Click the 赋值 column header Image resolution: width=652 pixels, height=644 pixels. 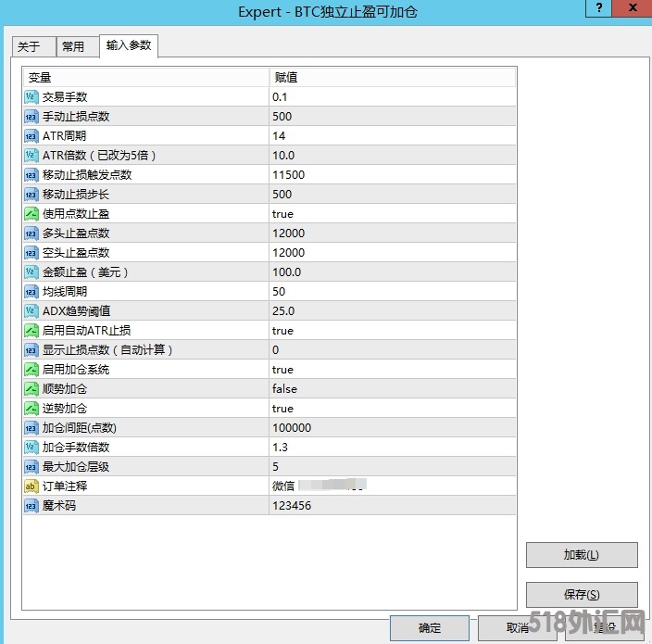click(x=393, y=78)
